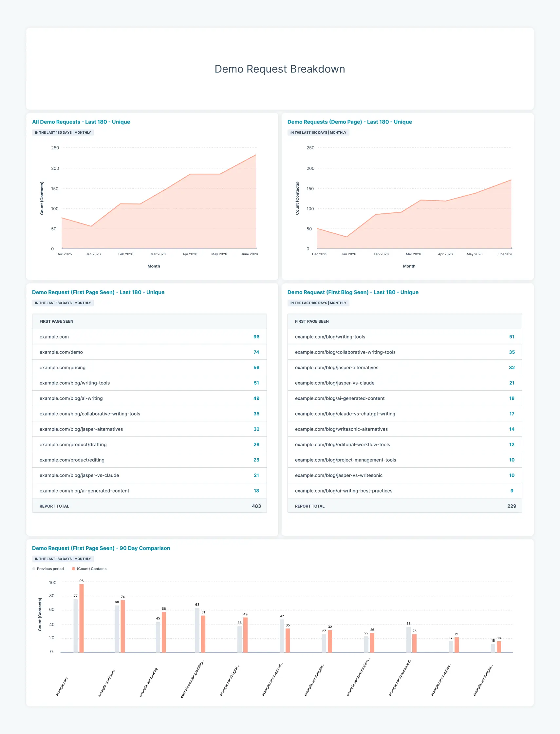
Task: Click the gray bar labeled 77
Action: coord(76,626)
